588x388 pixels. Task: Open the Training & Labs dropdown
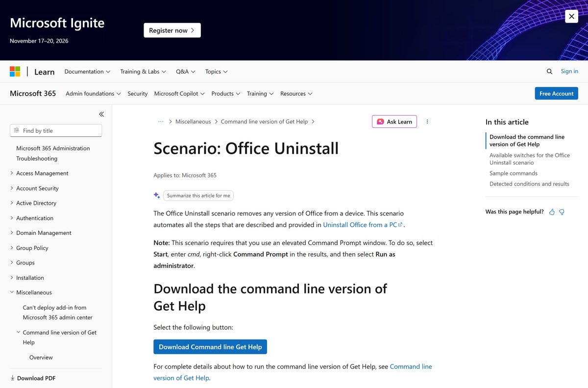pos(143,72)
